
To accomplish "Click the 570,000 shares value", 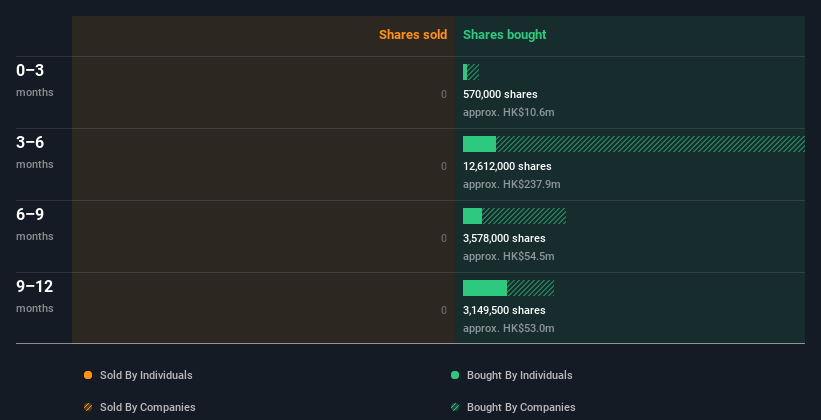I will point(500,94).
